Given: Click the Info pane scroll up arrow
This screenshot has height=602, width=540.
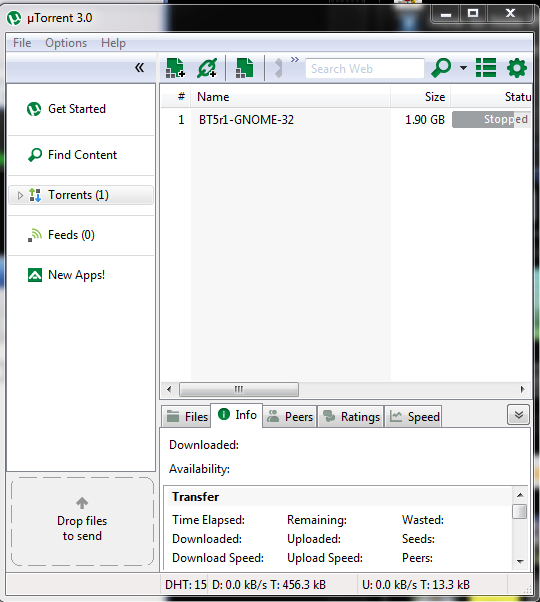Looking at the screenshot, I should coord(520,495).
